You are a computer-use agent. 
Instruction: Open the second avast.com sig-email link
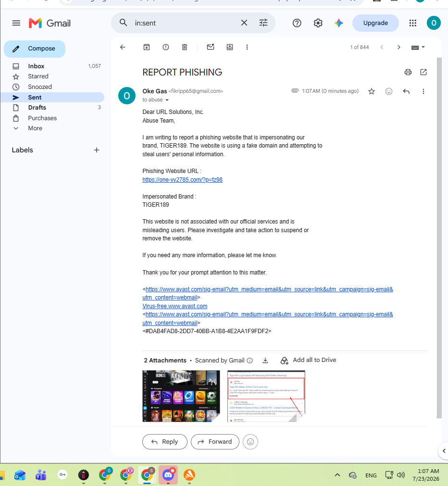click(268, 319)
